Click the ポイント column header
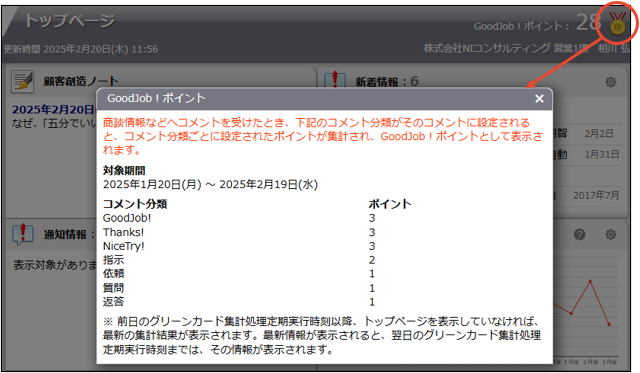The width and height of the screenshot is (640, 373). (390, 204)
